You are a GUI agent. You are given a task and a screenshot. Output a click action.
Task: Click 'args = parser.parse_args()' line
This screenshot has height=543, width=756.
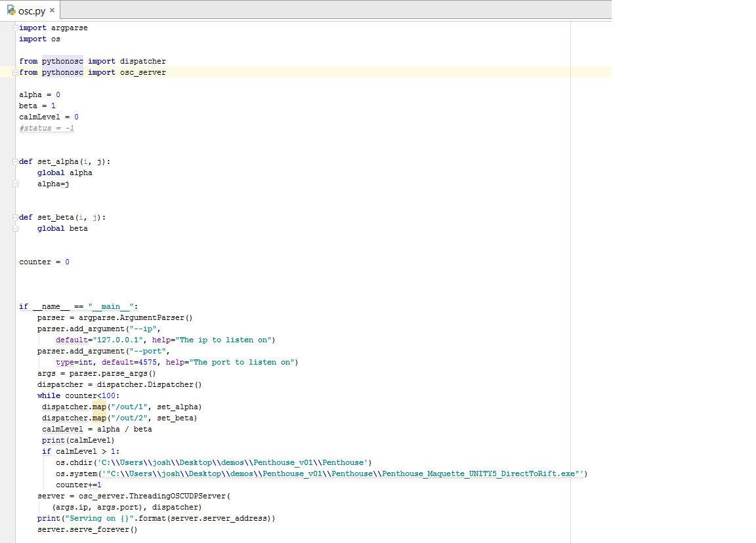click(x=96, y=373)
